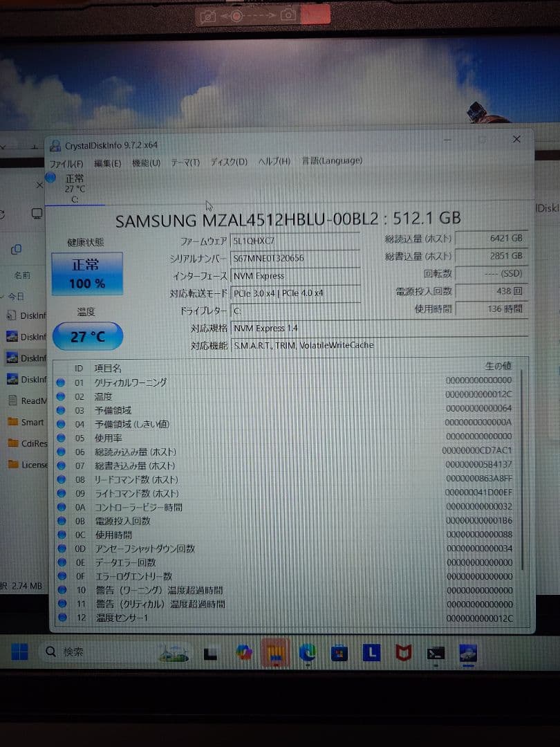Viewport: 560px width, 747px height.
Task: Click the drive health icon above the C: label
Action: pos(50,178)
